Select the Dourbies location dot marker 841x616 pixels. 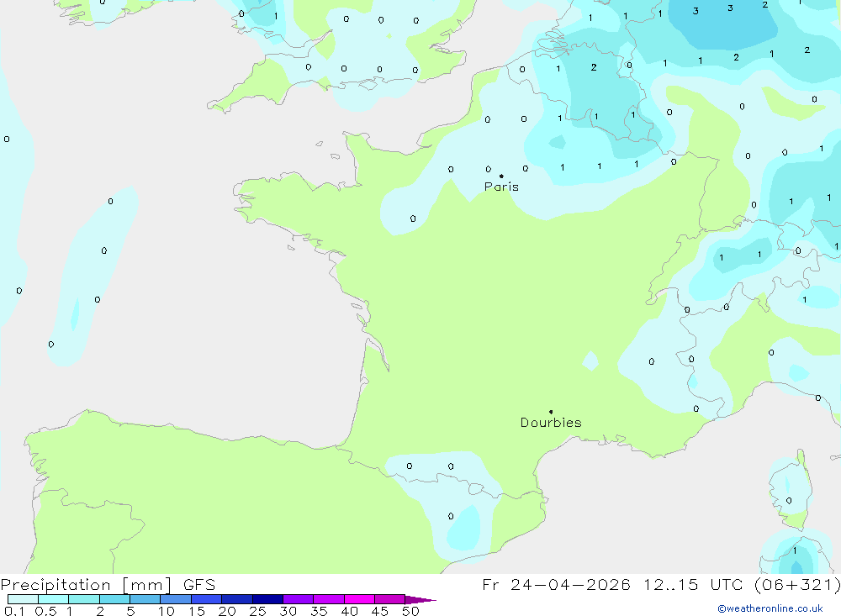(551, 412)
